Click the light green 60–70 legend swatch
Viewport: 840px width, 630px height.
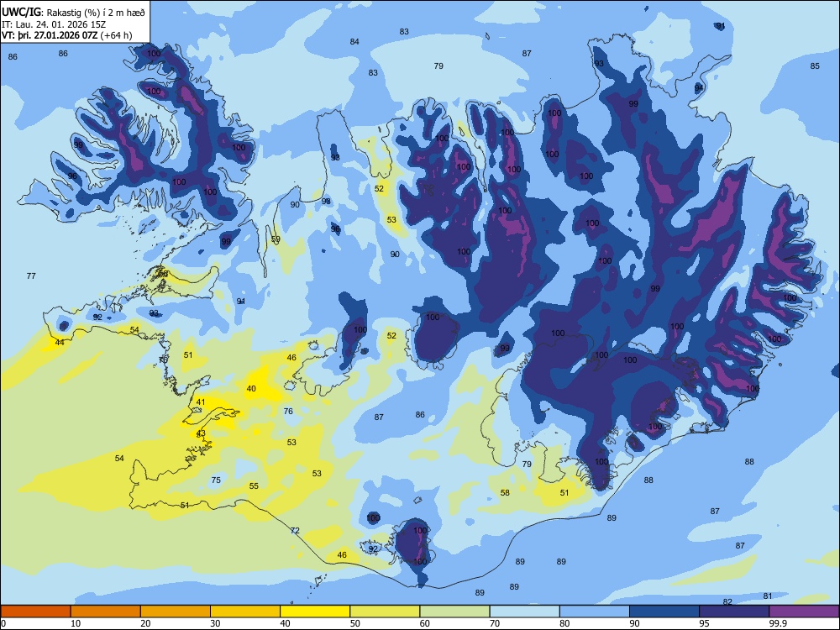click(x=454, y=612)
